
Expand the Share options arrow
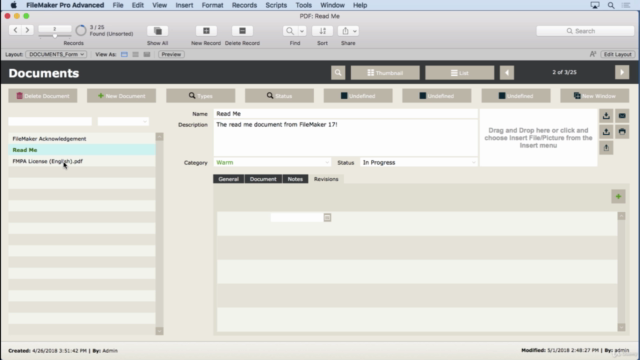(x=355, y=31)
